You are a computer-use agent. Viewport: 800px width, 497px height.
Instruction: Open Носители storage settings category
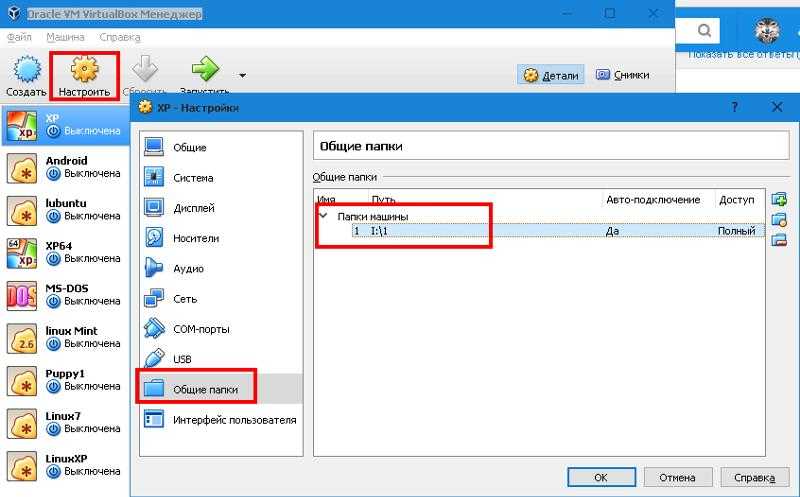tap(221, 238)
